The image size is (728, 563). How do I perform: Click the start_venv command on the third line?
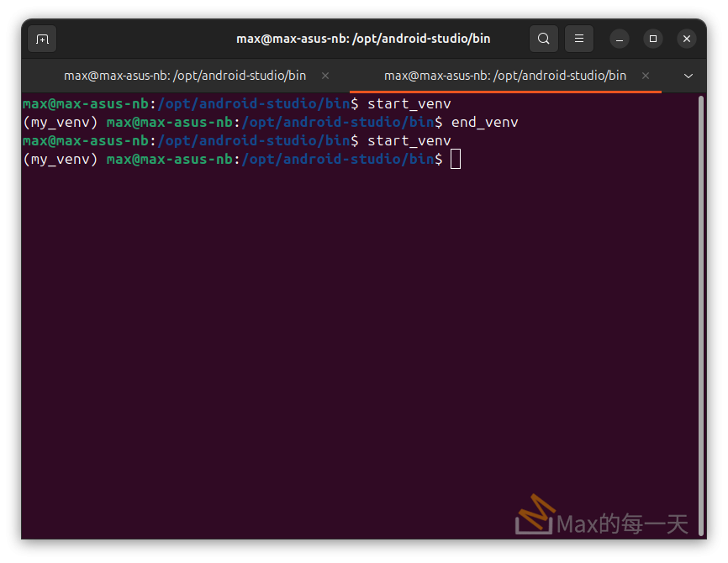[409, 141]
